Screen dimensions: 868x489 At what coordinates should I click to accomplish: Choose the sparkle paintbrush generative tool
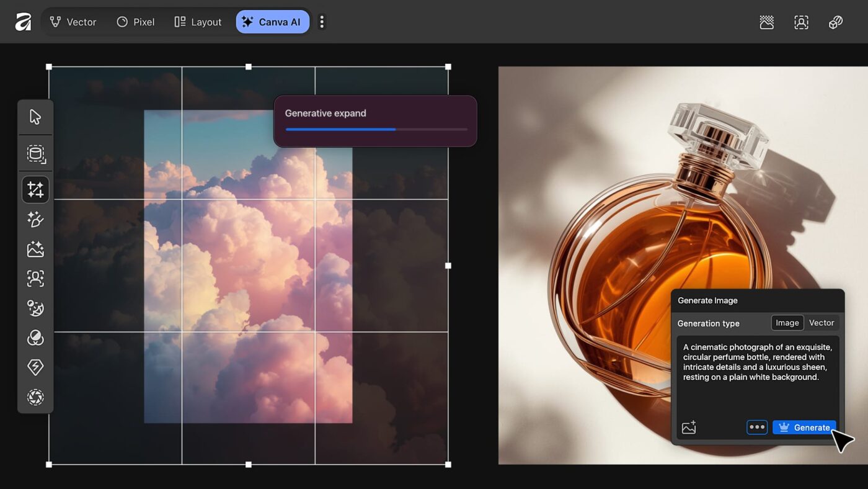pyautogui.click(x=35, y=219)
